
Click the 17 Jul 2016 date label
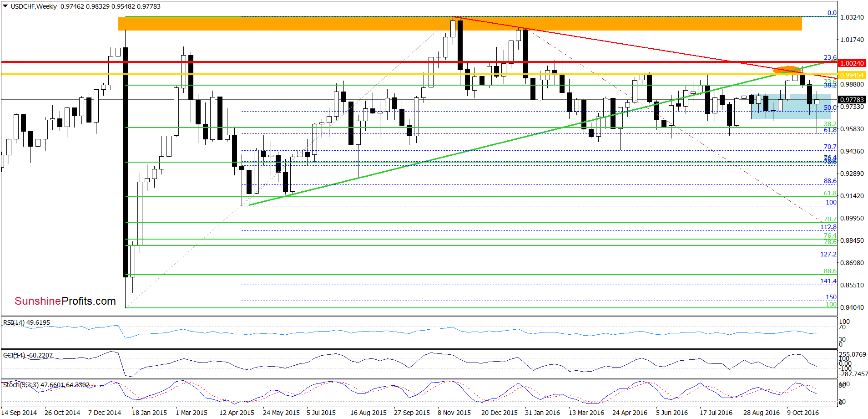pyautogui.click(x=716, y=413)
